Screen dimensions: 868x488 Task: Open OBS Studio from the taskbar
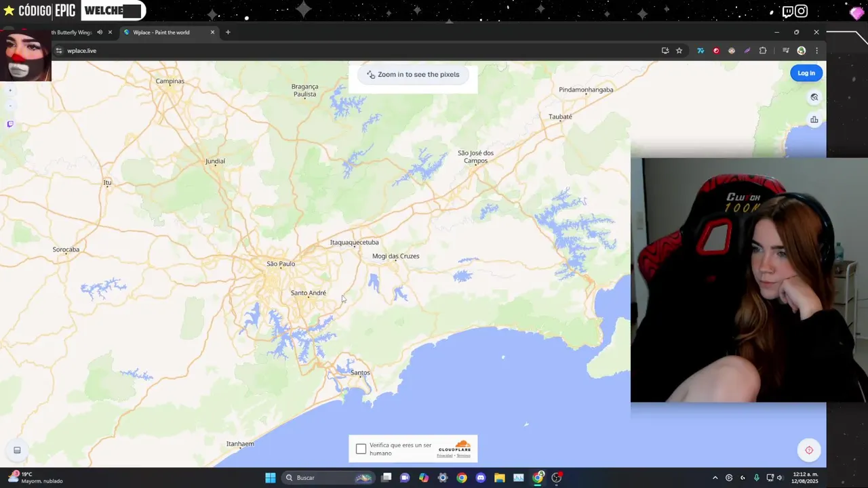point(557,478)
